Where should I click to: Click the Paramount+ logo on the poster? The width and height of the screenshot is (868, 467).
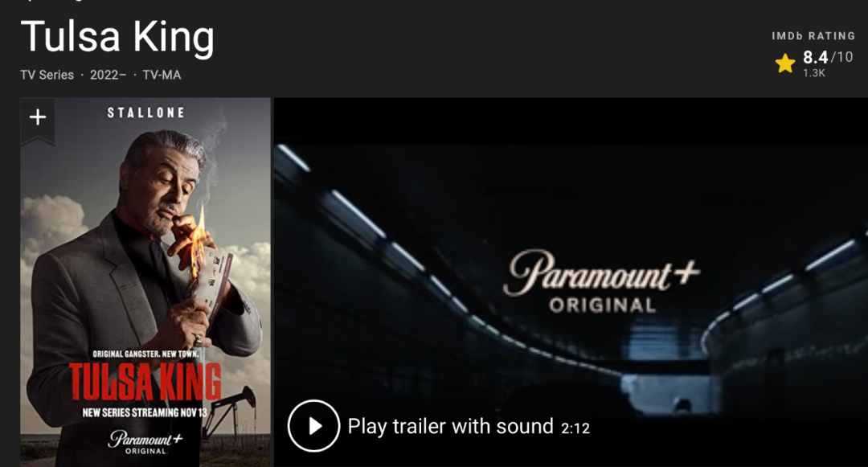tap(145, 442)
